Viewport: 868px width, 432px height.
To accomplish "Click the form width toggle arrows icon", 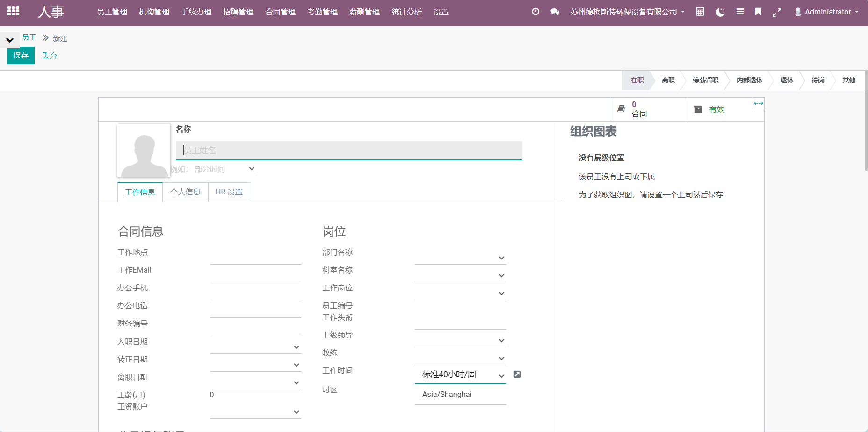I will 758,103.
